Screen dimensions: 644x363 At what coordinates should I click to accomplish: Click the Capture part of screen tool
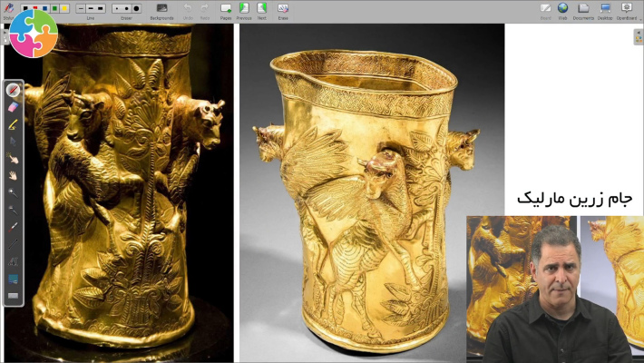click(x=13, y=279)
